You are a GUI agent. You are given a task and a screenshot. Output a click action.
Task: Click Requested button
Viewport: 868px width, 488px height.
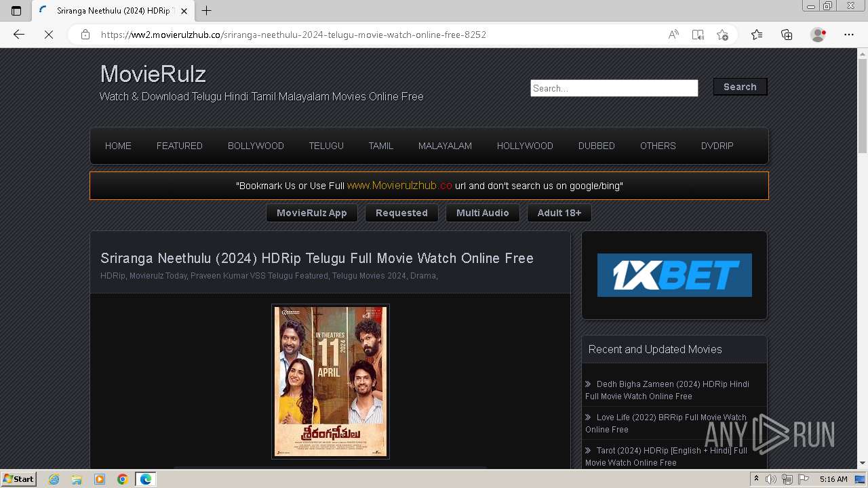pyautogui.click(x=401, y=213)
